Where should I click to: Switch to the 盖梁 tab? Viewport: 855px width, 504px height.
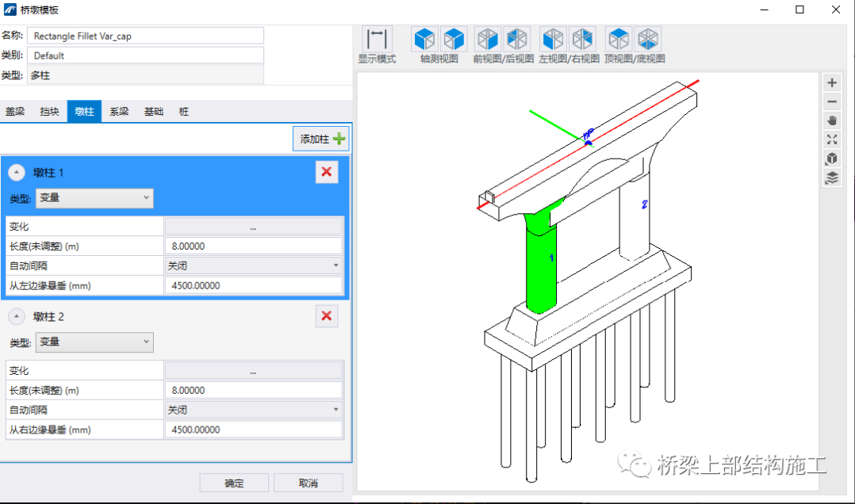click(x=15, y=112)
